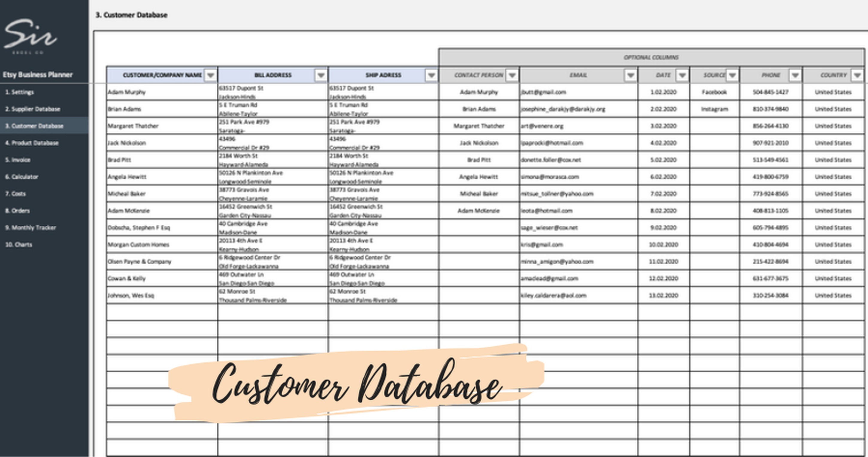Open the Contact Person filter dropdown
Image resolution: width=868 pixels, height=457 pixels.
[512, 75]
